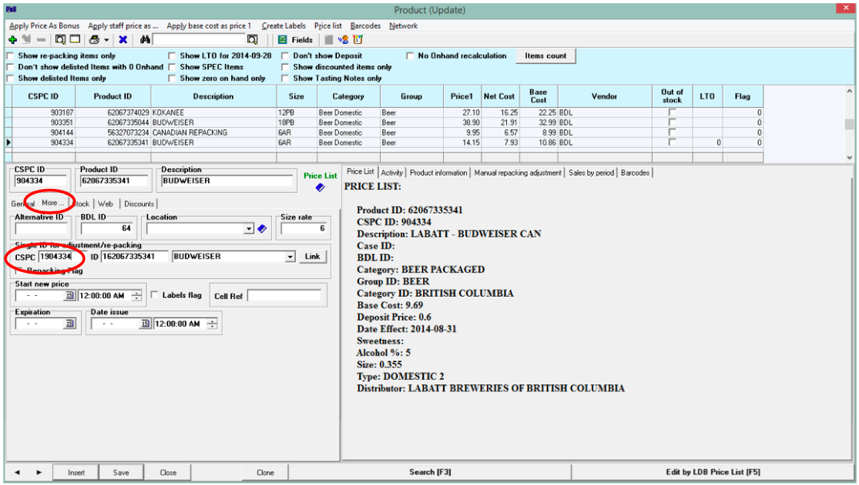
Task: Enable Don't show Deposit checkbox
Action: click(x=285, y=56)
